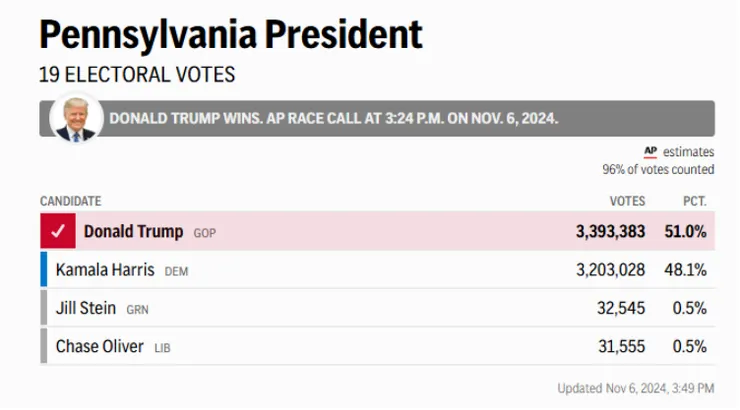Click the AP logo icon
The width and height of the screenshot is (740, 410).
(650, 152)
